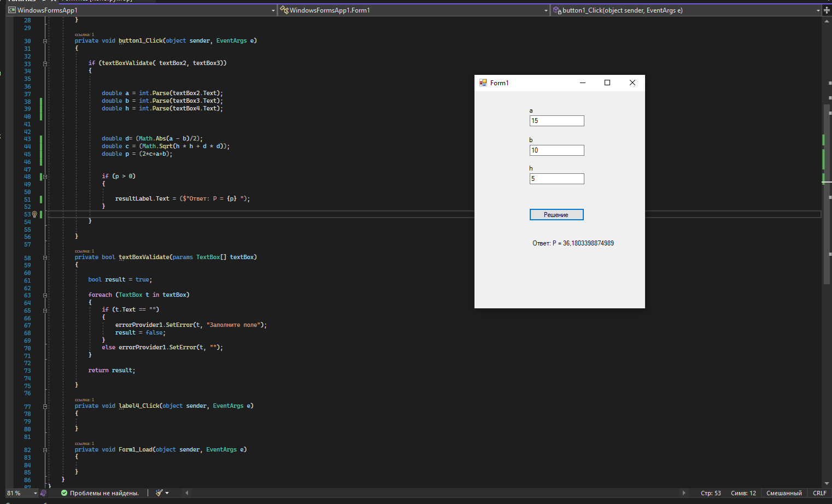Click the CRLF line ending indicator
Screen dimensions: 832x504
(820, 493)
